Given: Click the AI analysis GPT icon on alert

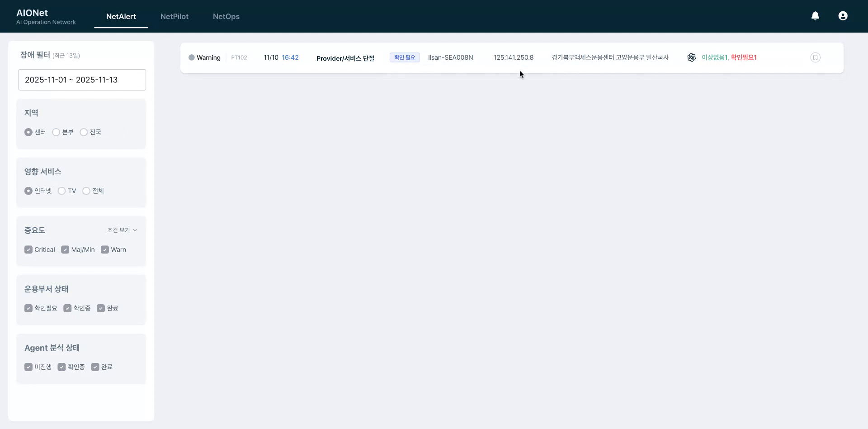Looking at the screenshot, I should pyautogui.click(x=692, y=57).
